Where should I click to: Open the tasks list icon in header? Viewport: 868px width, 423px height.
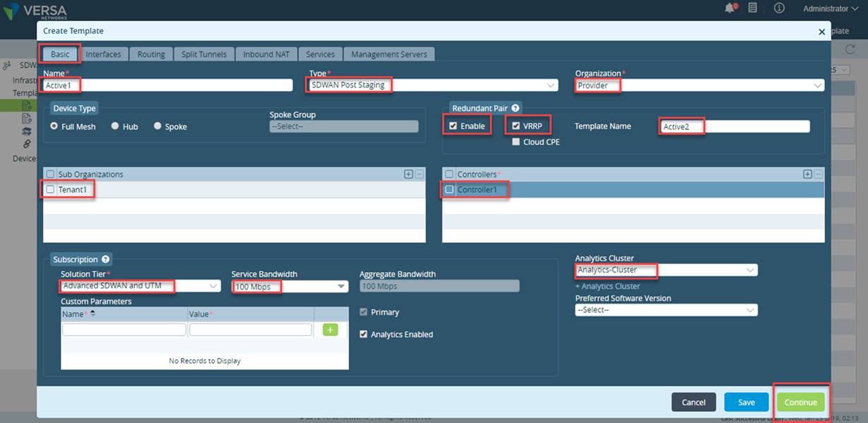[x=753, y=8]
